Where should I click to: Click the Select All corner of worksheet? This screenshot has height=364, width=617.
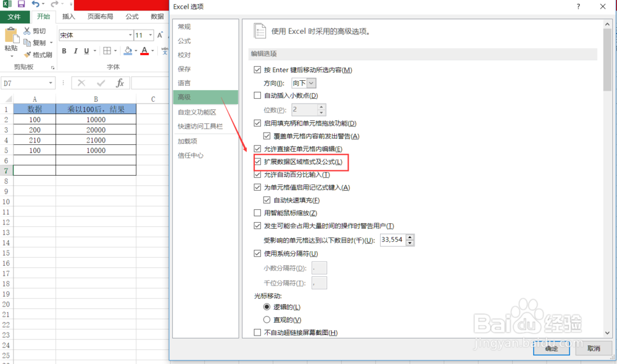[7, 99]
